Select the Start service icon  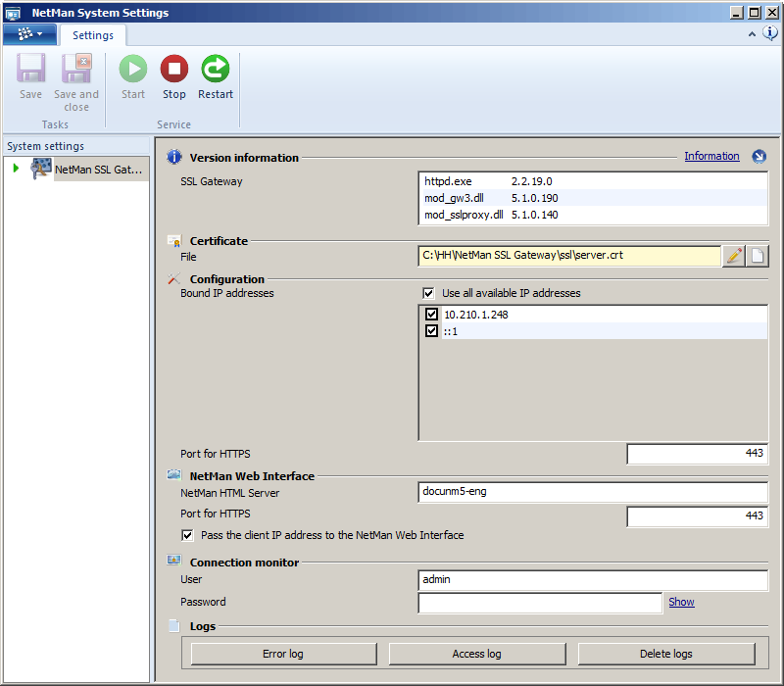coord(132,71)
